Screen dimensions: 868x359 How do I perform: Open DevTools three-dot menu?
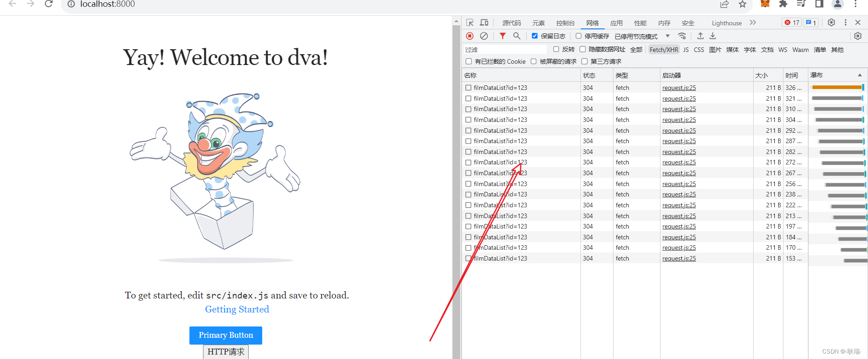pyautogui.click(x=845, y=23)
